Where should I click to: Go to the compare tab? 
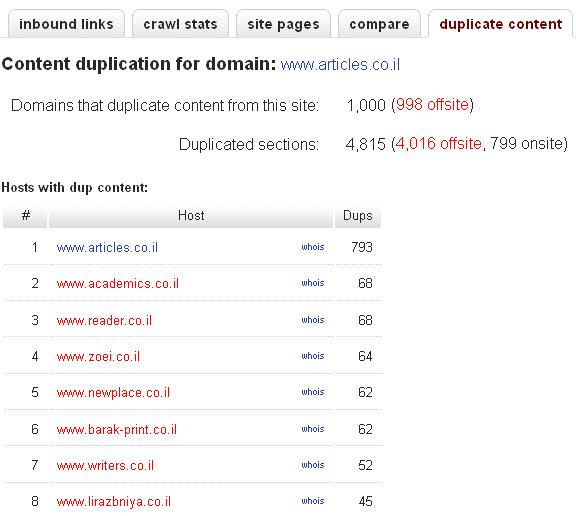379,24
